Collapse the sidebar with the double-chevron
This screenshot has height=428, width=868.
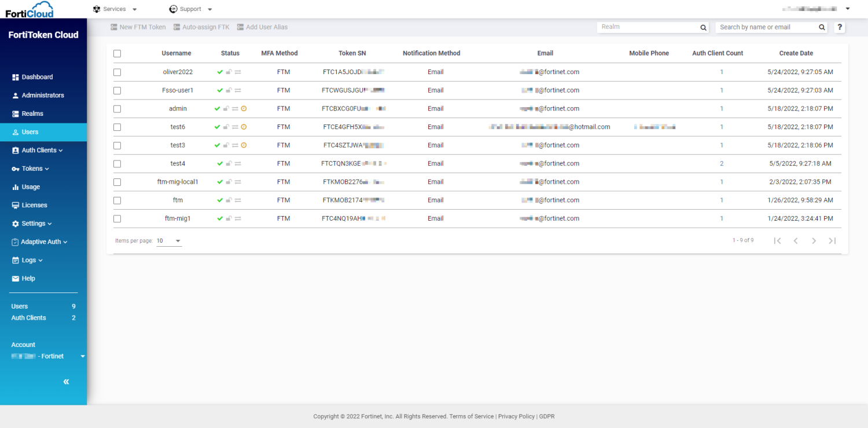click(66, 381)
